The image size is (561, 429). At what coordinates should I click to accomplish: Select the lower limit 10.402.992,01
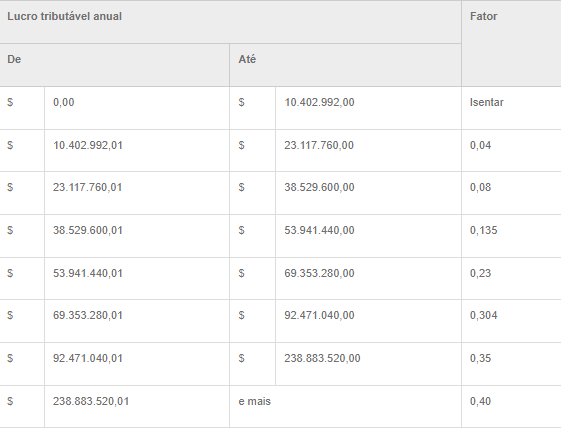137,150
